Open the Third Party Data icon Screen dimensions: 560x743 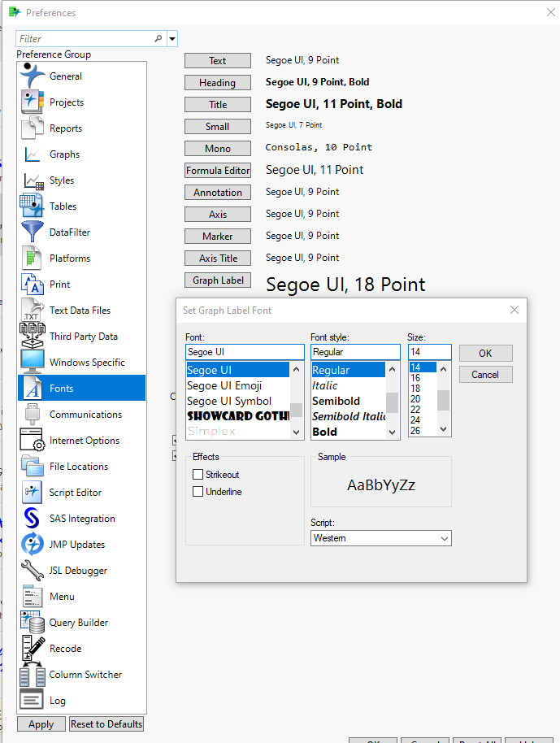click(x=33, y=336)
